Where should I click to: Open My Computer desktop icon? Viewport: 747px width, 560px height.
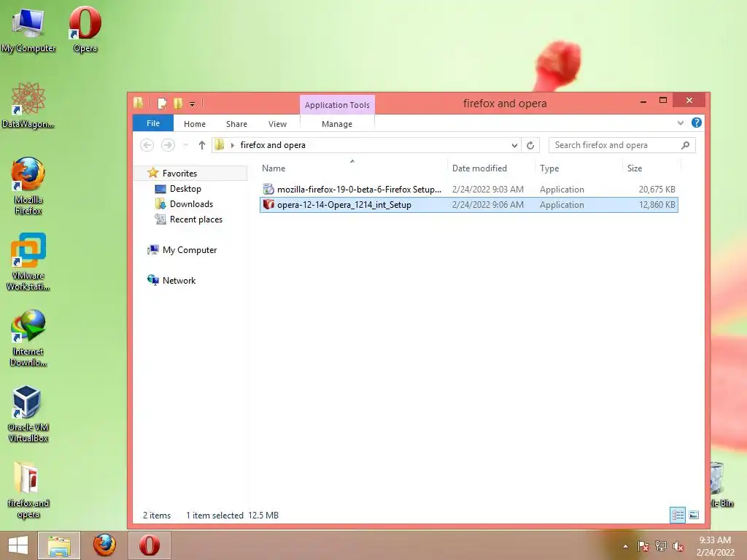click(28, 29)
